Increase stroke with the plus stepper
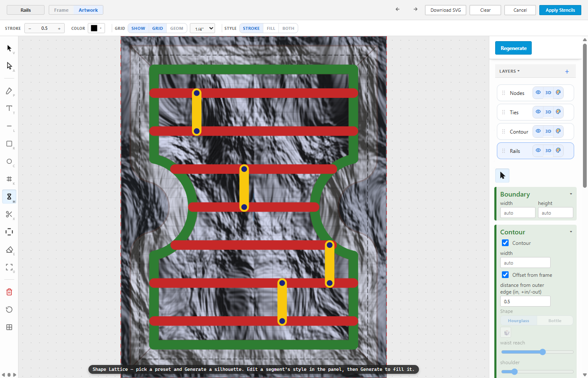Viewport: 588px width, 378px height. (x=59, y=29)
